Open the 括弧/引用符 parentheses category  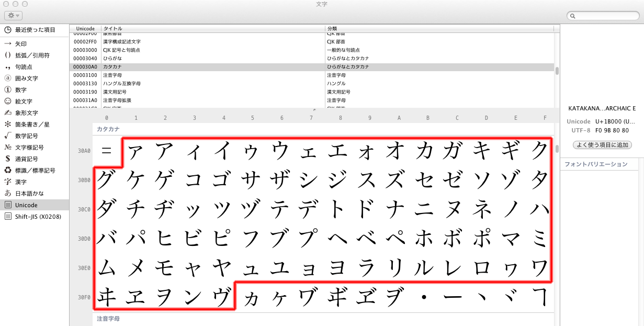click(x=8, y=55)
